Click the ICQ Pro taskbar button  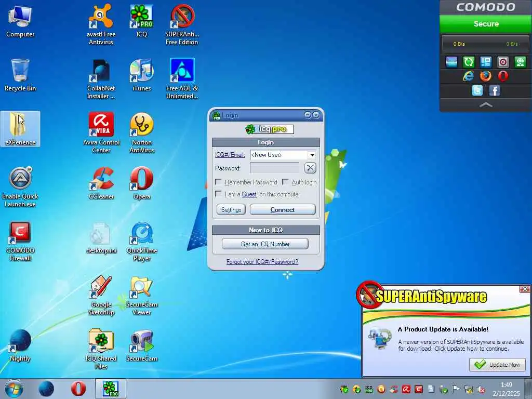[x=110, y=389]
